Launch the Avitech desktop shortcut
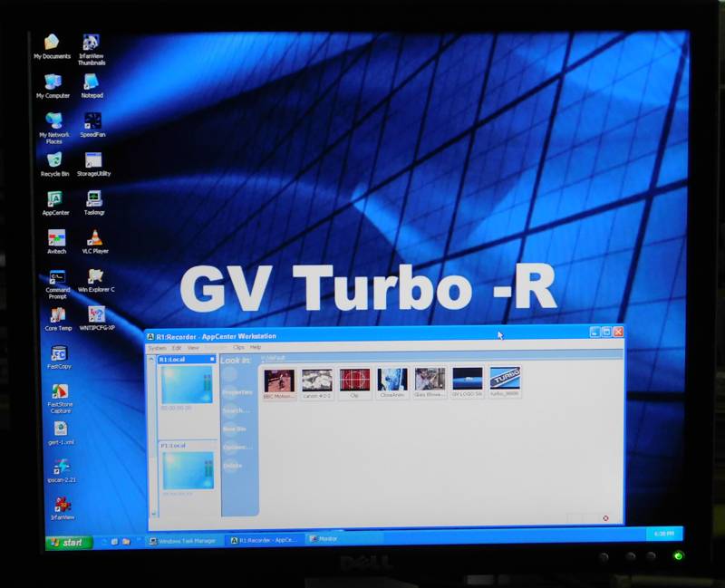725x588 pixels. 57,242
